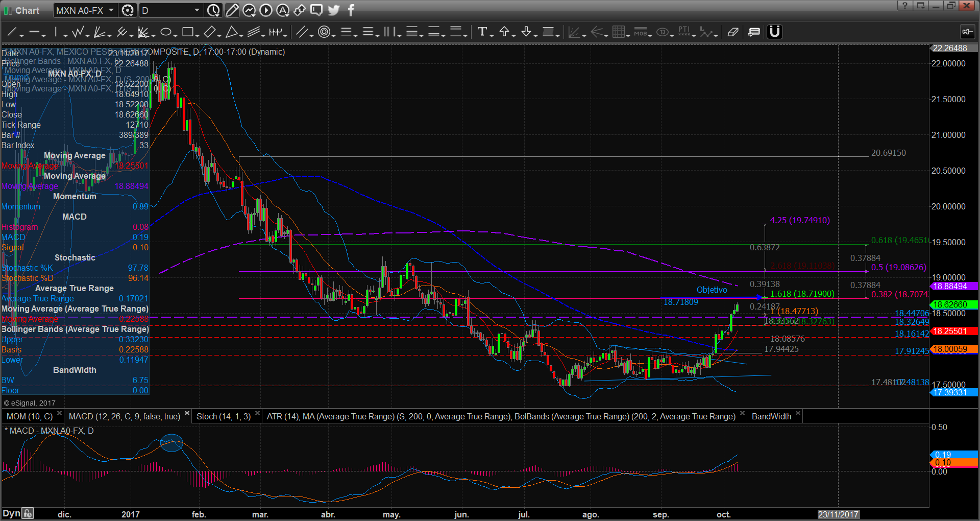Close the Stoch (14, 1, 3) tab
This screenshot has width=980, height=521.
(257, 413)
